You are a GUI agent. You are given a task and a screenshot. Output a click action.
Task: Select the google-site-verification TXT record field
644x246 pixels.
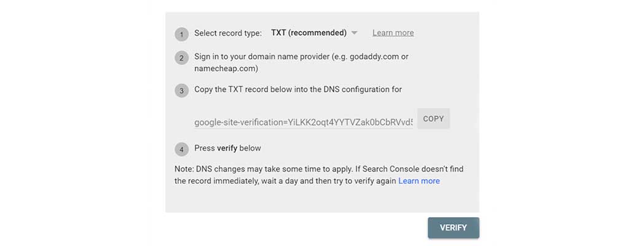click(x=304, y=122)
